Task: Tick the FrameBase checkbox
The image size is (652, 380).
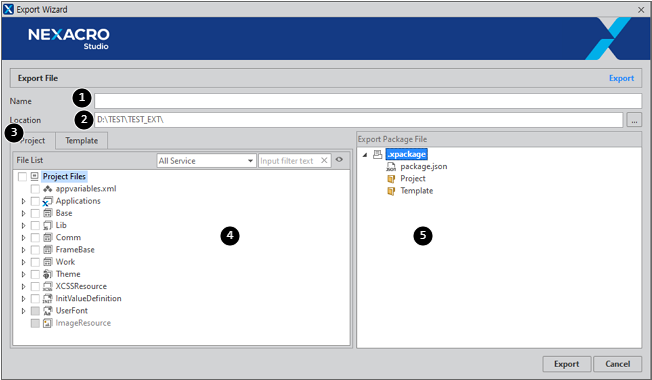Action: coord(35,250)
